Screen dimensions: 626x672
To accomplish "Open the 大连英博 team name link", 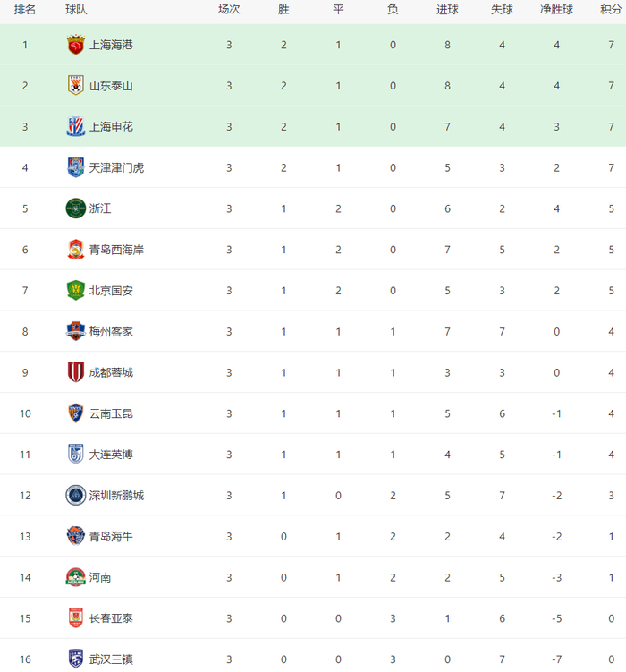I will click(111, 455).
